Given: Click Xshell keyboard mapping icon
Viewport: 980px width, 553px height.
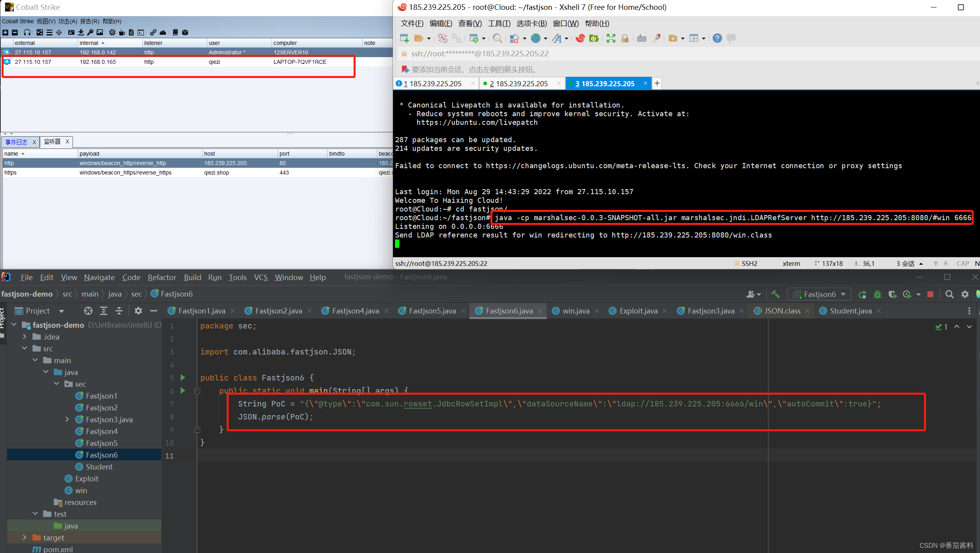Looking at the screenshot, I should tap(641, 38).
